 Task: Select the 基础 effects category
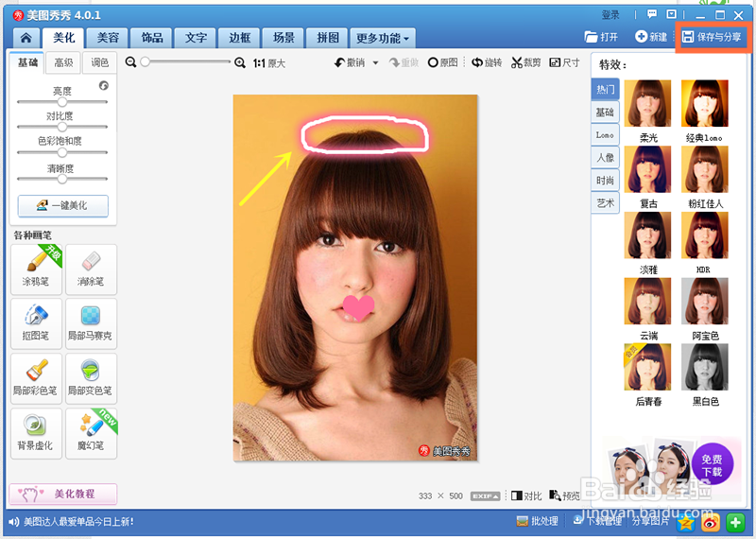pyautogui.click(x=605, y=113)
